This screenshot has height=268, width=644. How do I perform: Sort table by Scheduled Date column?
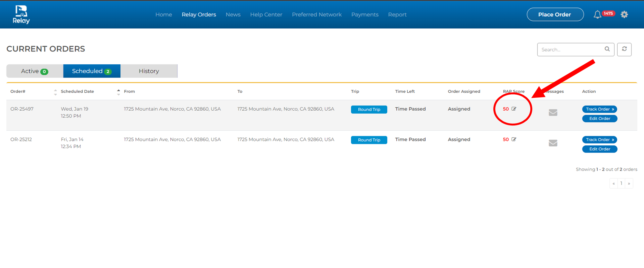[x=118, y=92]
